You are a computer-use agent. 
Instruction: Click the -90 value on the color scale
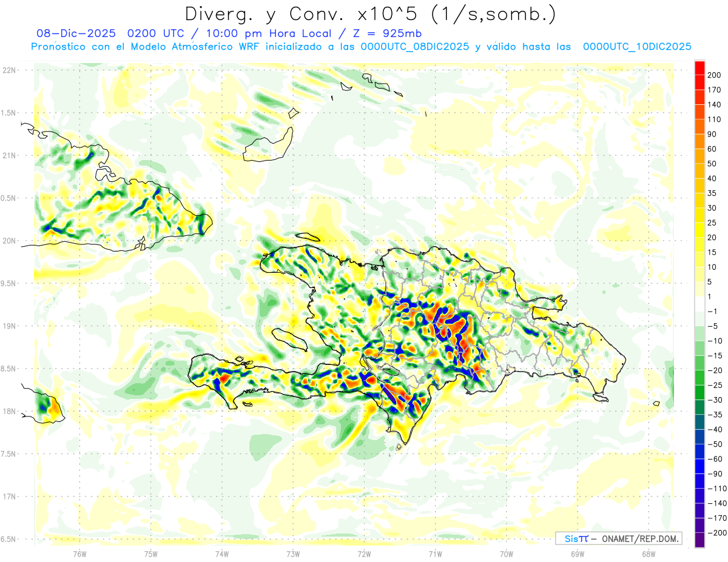tap(715, 473)
